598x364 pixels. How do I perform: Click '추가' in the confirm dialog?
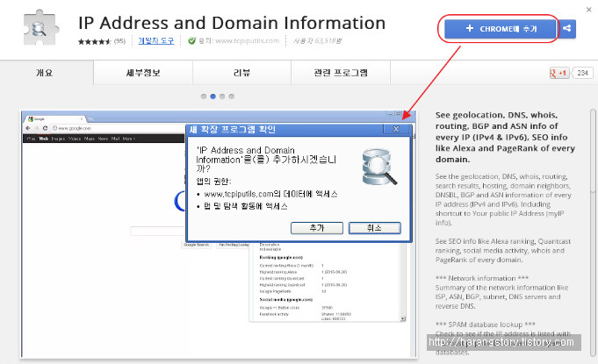tap(317, 228)
